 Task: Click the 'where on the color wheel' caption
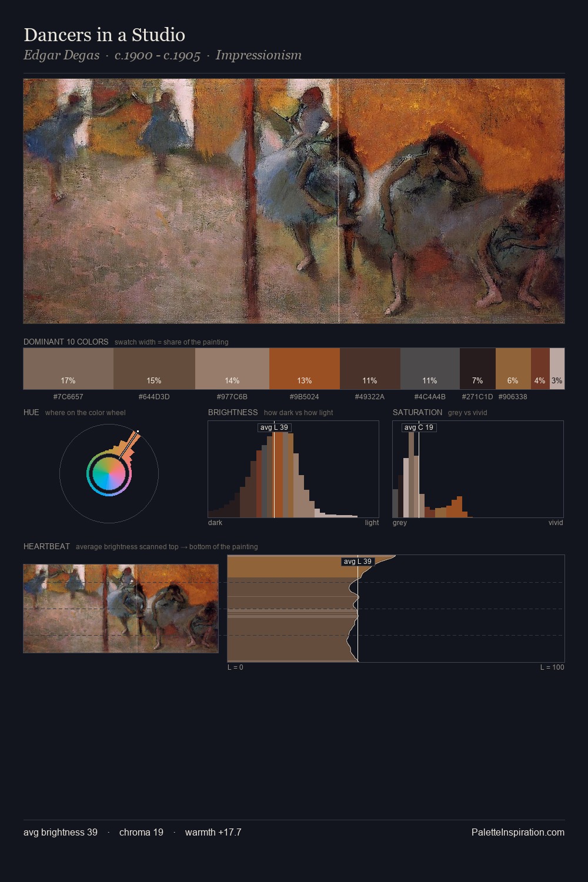pyautogui.click(x=85, y=413)
